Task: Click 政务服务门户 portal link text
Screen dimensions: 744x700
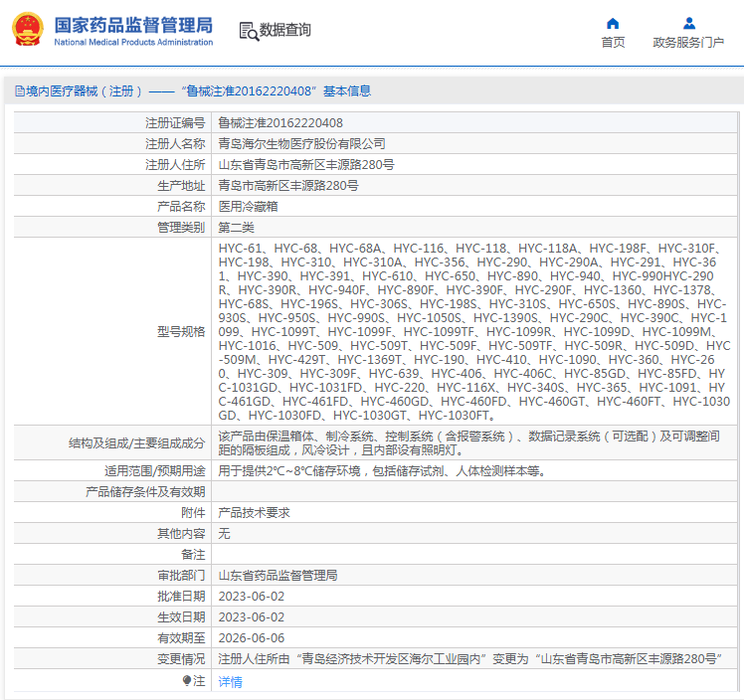Action: [x=688, y=42]
